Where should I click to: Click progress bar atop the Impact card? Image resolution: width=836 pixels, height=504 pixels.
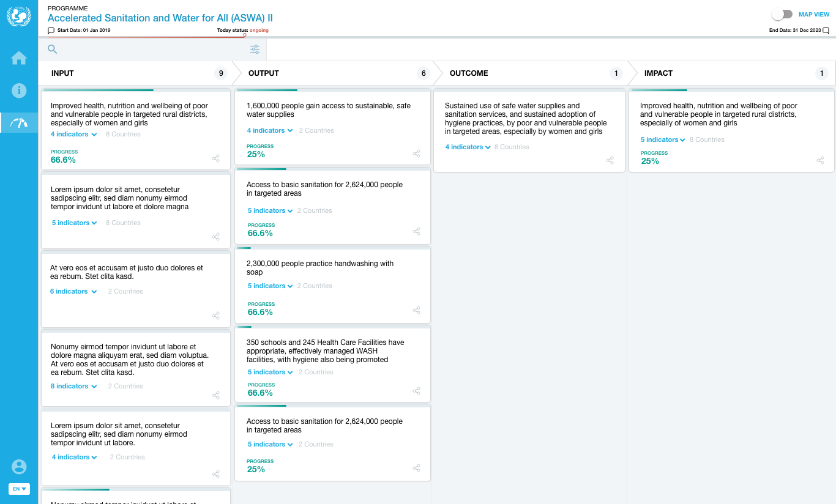tap(732, 91)
